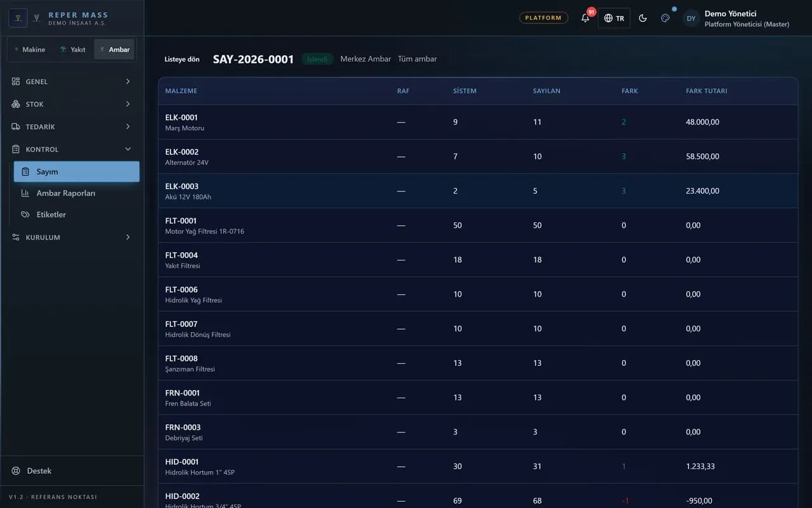Click the Destek lifebuoy icon

click(x=16, y=471)
